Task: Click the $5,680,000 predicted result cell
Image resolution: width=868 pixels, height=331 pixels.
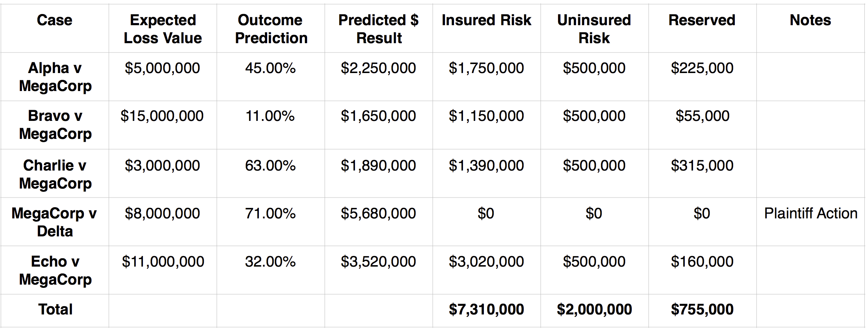Action: click(x=378, y=213)
